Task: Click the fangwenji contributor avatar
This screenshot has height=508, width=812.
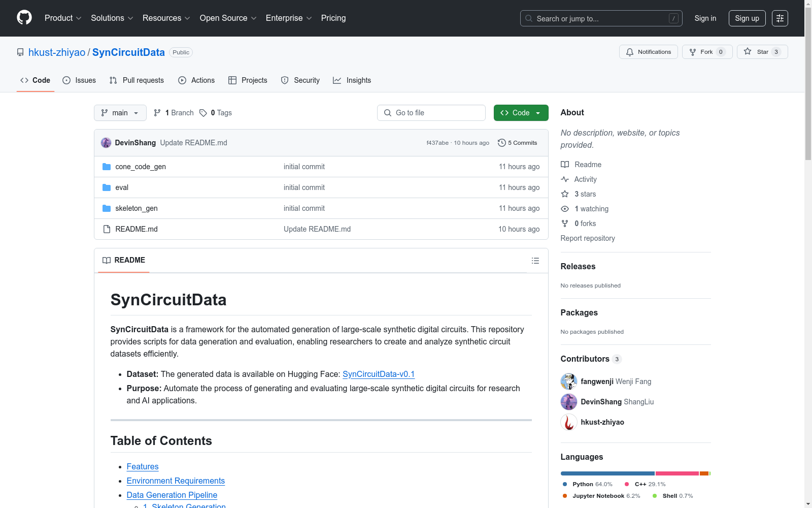Action: (x=569, y=382)
